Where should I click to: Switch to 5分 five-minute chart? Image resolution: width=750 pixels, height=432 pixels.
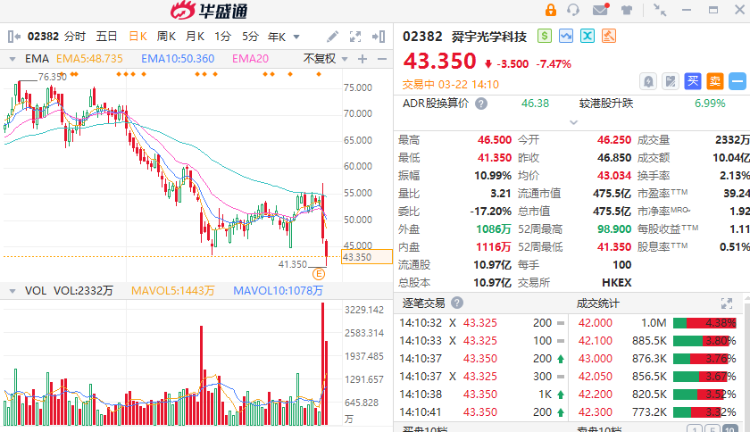(x=250, y=36)
